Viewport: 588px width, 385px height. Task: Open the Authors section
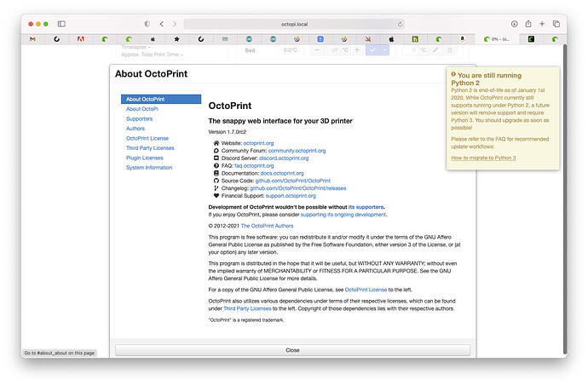[135, 129]
